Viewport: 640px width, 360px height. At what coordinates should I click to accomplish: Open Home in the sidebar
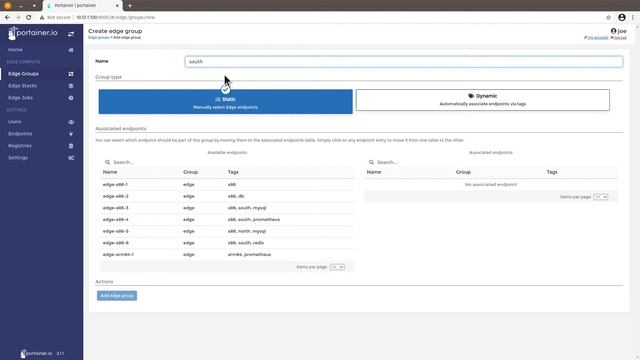coord(16,50)
